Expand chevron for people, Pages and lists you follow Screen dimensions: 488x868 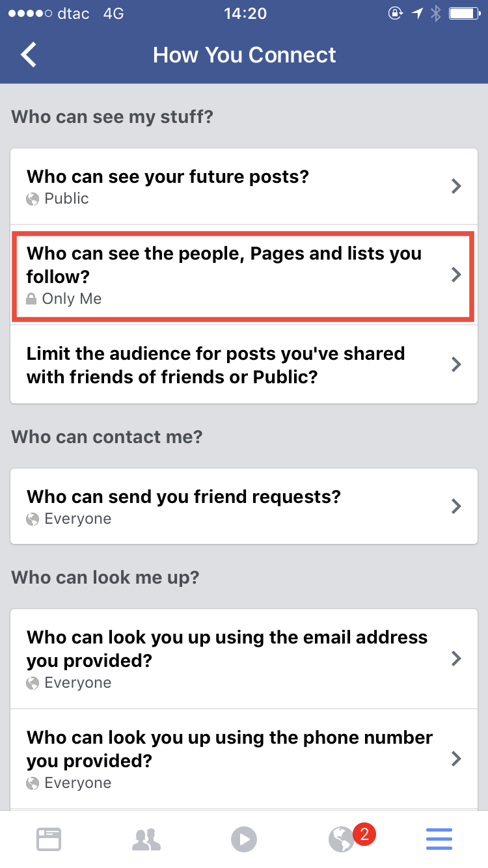[457, 275]
